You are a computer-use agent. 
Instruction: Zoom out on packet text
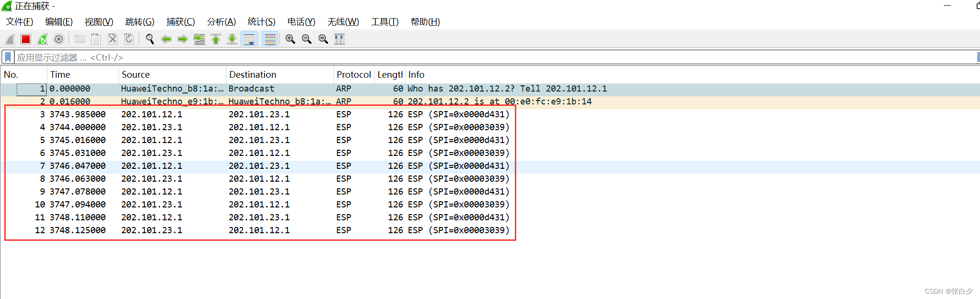pyautogui.click(x=307, y=39)
